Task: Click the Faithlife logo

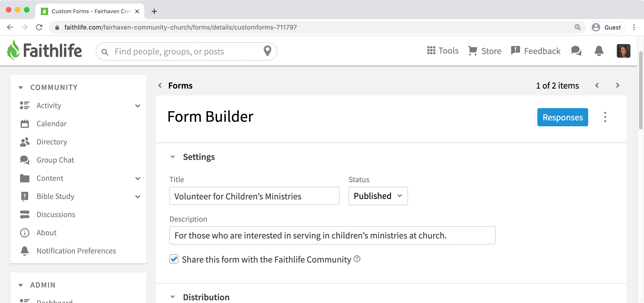Action: coord(44,50)
